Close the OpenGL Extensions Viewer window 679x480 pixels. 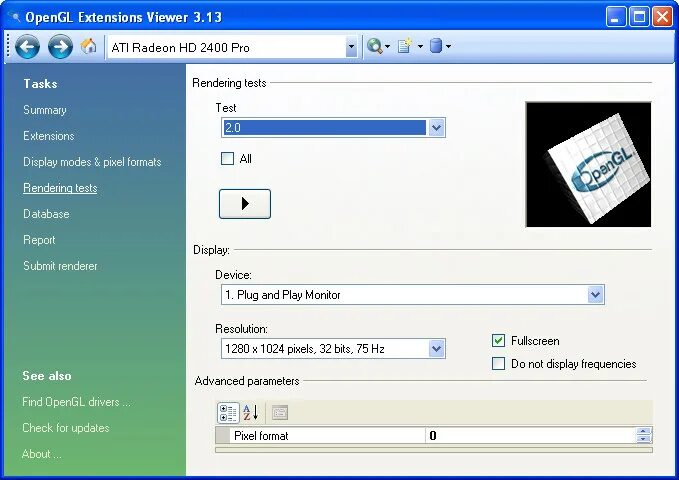663,17
